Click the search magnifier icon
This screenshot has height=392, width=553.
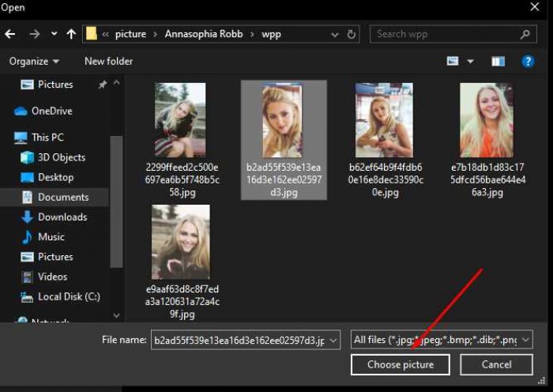(x=525, y=34)
